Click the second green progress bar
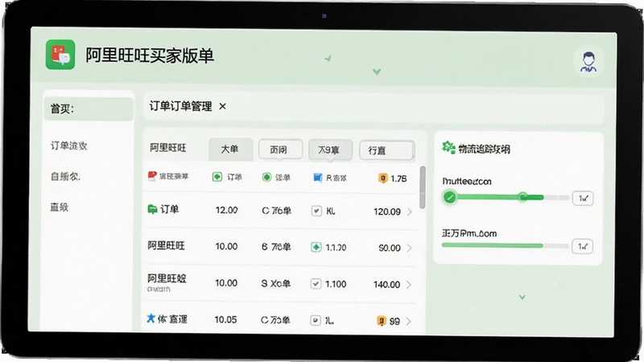644x362 pixels. click(493, 245)
